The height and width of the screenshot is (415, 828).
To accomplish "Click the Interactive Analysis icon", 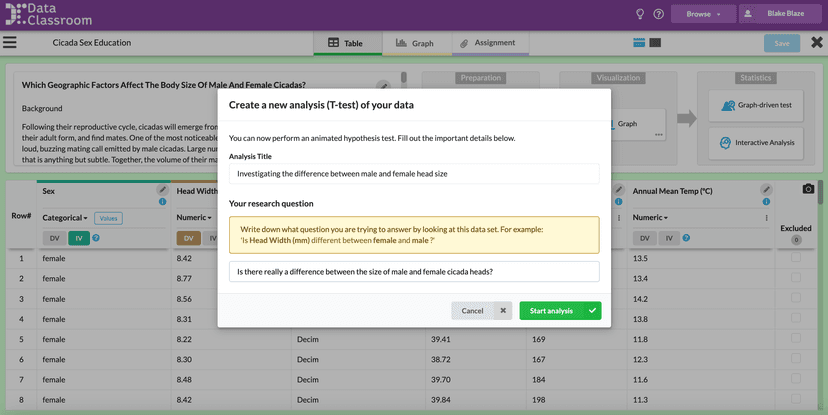I will point(726,143).
